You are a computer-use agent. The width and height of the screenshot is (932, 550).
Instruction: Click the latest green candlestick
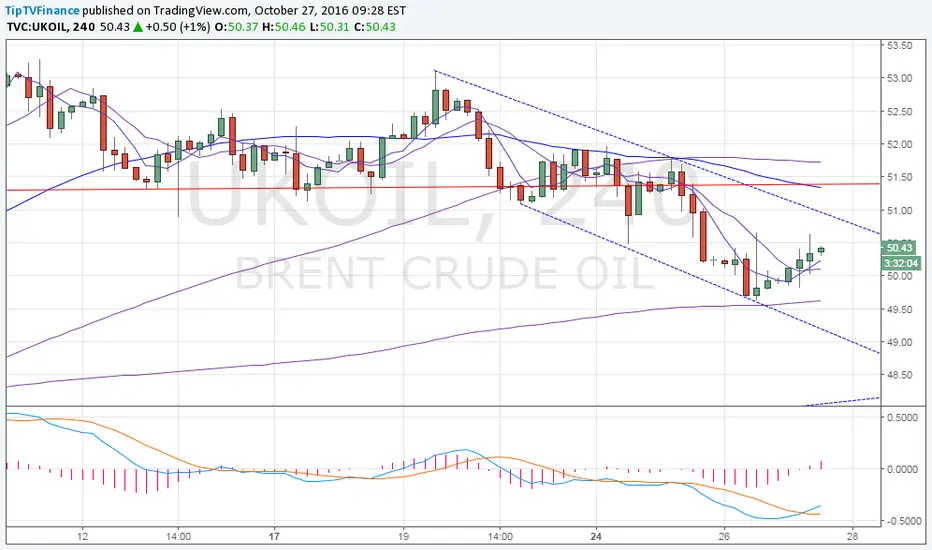(821, 250)
